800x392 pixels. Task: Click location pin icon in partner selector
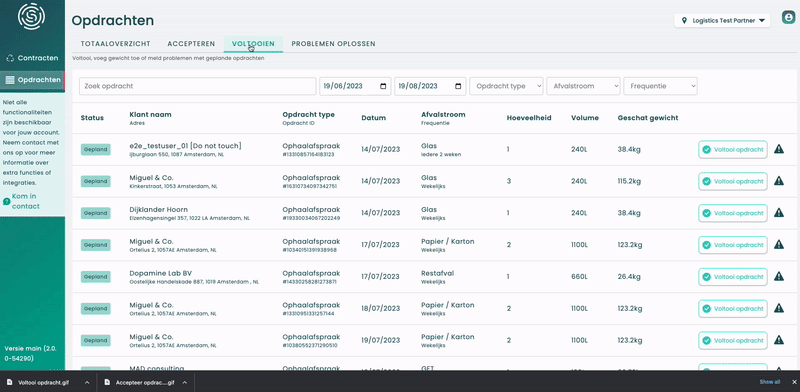click(684, 21)
